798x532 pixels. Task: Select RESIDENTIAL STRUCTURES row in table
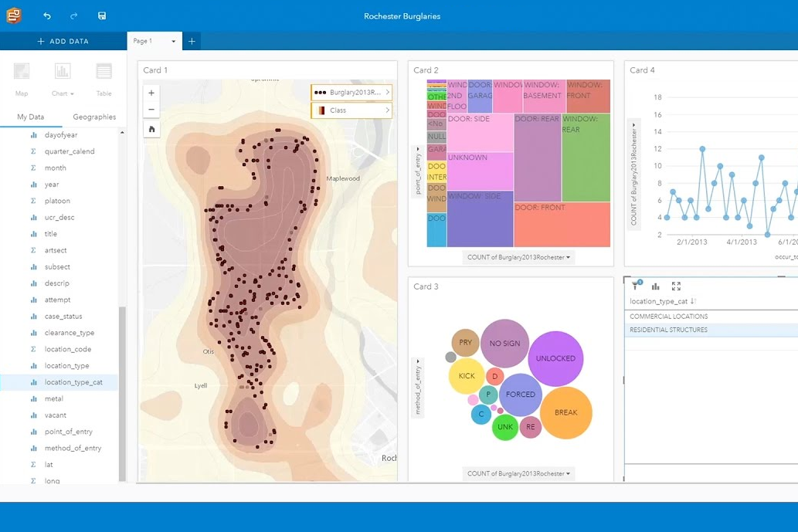click(669, 330)
